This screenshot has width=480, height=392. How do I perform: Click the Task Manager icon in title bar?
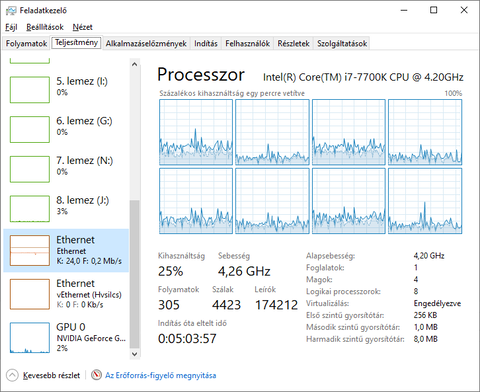tap(11, 11)
